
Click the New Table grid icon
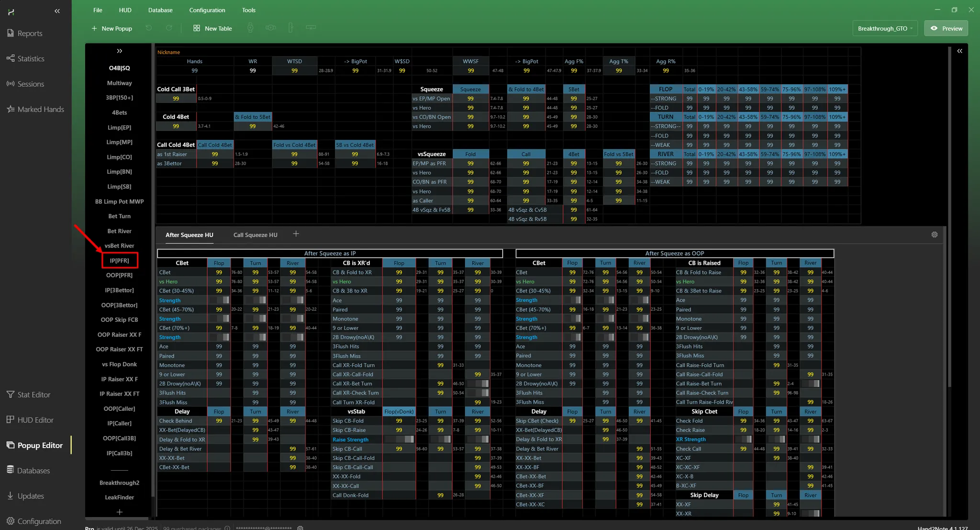pos(197,28)
